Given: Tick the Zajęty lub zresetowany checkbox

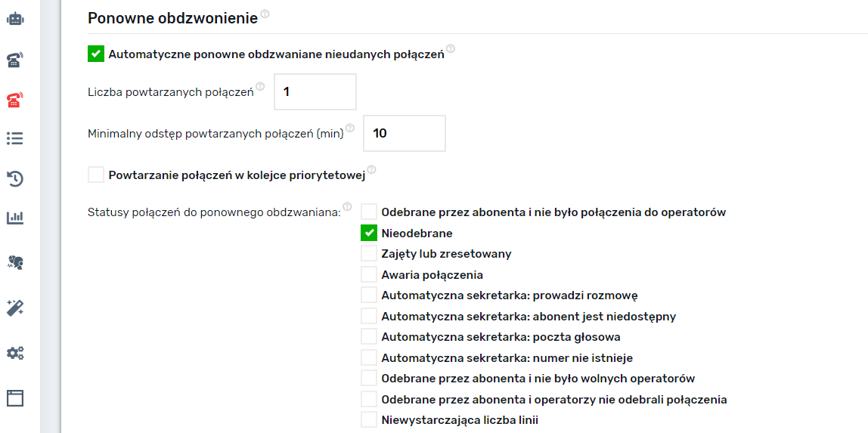Looking at the screenshot, I should pyautogui.click(x=369, y=254).
